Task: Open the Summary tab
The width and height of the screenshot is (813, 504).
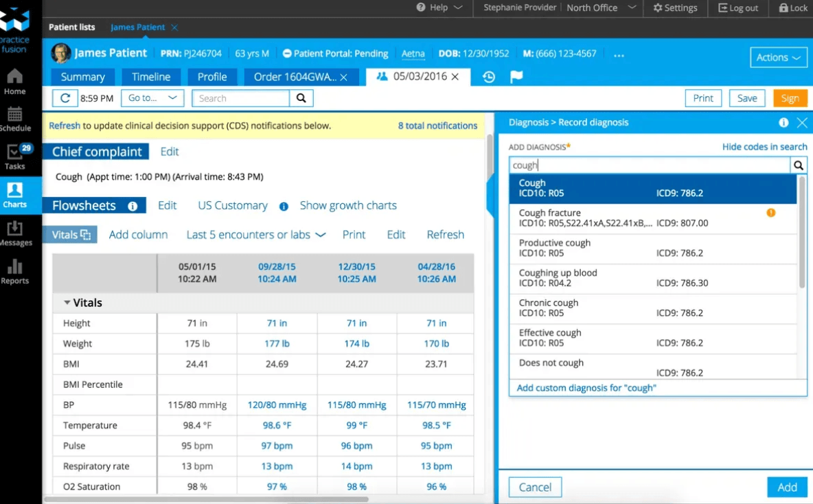Action: 82,77
